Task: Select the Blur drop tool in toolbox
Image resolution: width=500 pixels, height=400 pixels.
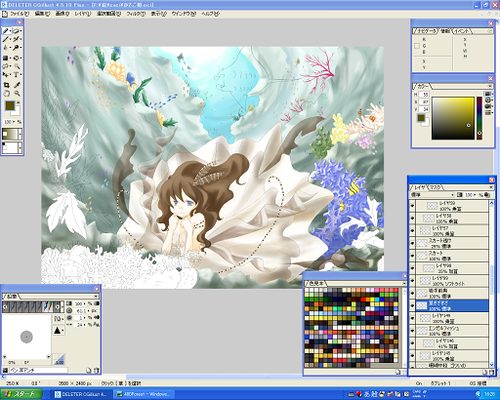Action: [7, 48]
